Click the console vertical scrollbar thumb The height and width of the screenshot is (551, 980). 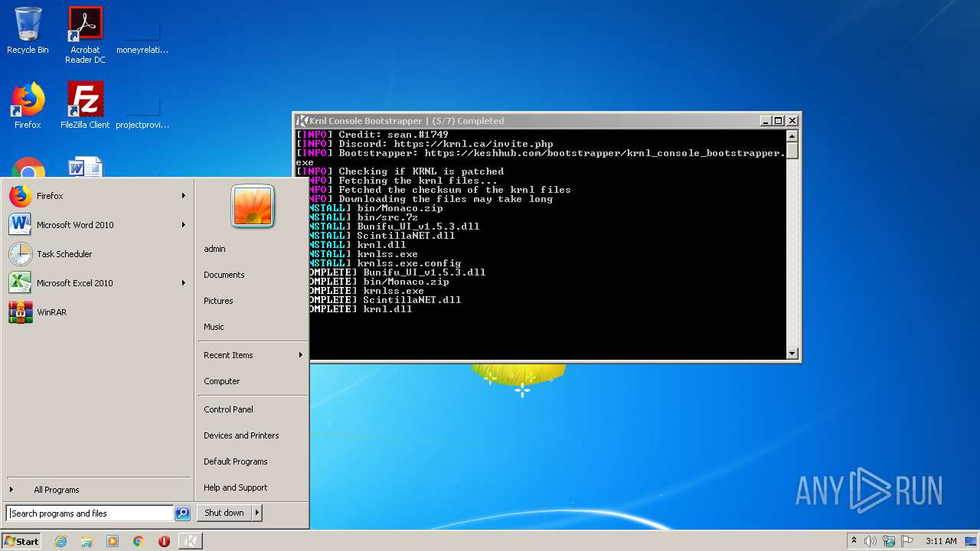pyautogui.click(x=792, y=150)
